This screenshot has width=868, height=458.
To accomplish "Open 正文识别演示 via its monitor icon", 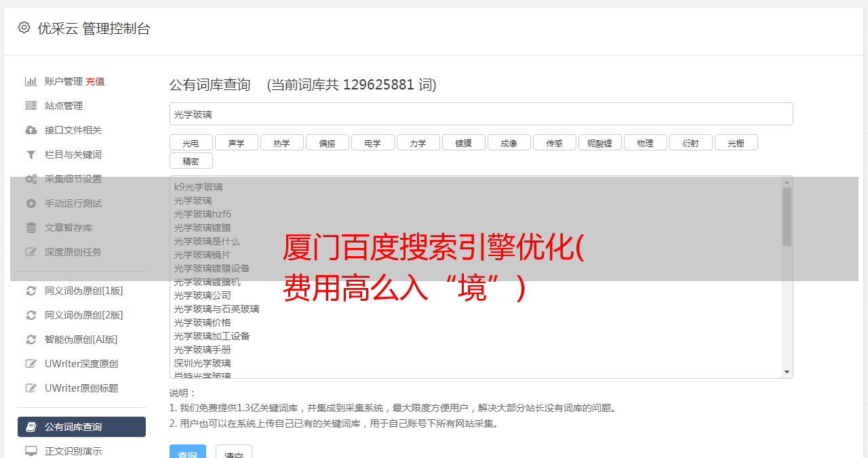I will tap(31, 451).
